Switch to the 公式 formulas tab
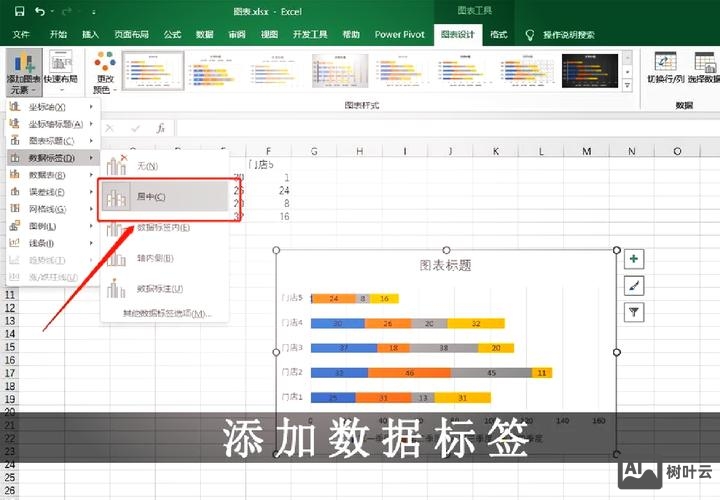 (172, 34)
